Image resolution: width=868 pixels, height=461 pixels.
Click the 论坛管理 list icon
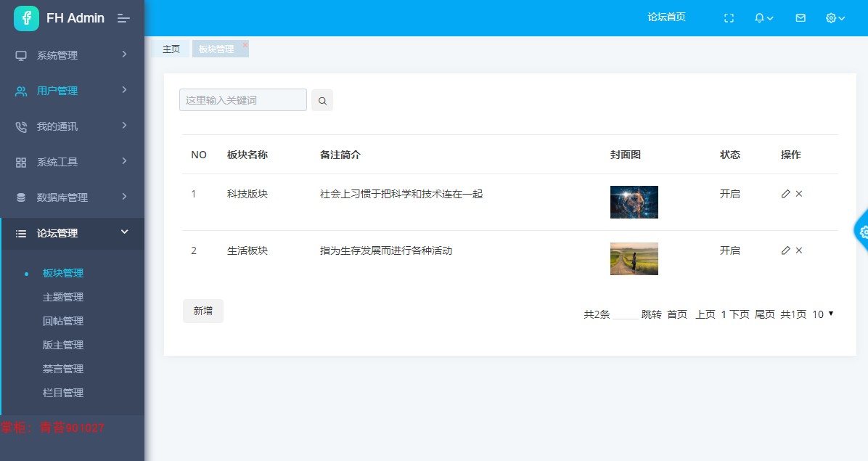[x=21, y=234]
